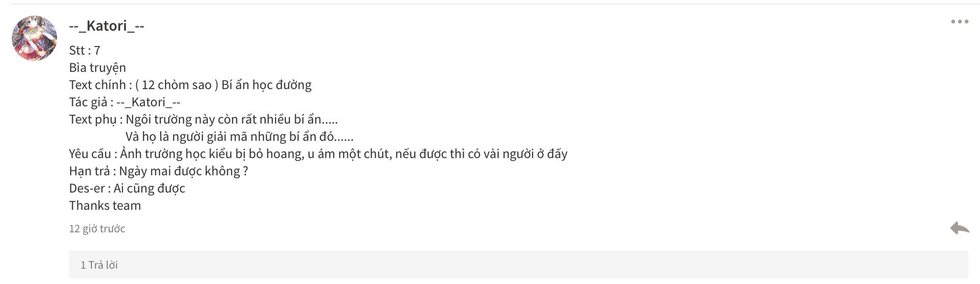The height and width of the screenshot is (284, 980).
Task: Open the --_Katori_-- username link
Action: coord(107,26)
